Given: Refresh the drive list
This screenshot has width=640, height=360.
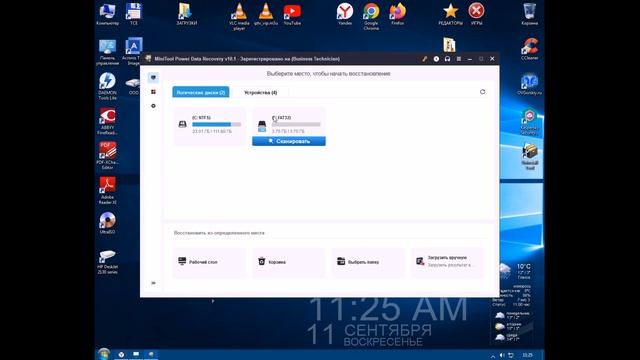Looking at the screenshot, I should pos(482,92).
